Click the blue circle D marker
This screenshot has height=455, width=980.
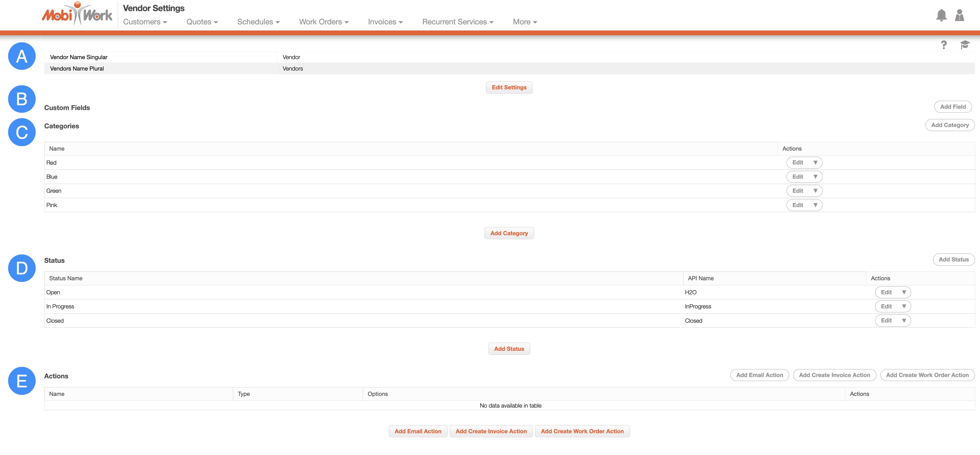(x=22, y=268)
